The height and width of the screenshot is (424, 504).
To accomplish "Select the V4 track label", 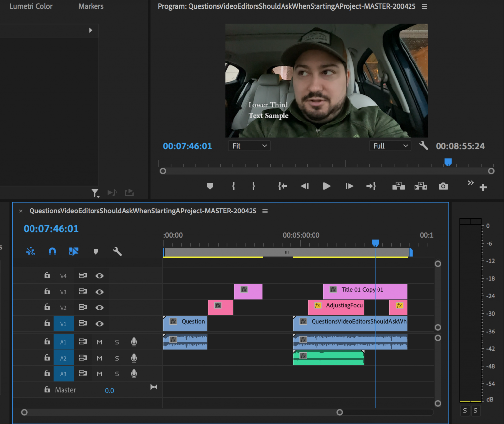I will click(x=63, y=276).
